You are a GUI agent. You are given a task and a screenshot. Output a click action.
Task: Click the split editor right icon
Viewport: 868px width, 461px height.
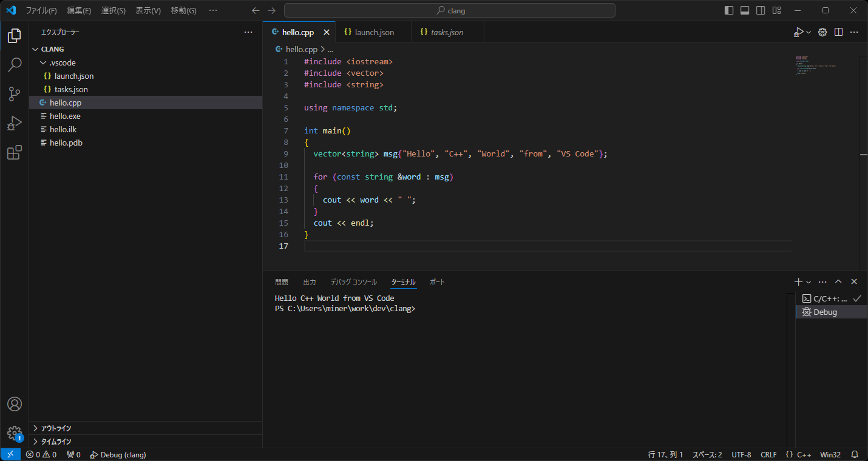coord(838,32)
